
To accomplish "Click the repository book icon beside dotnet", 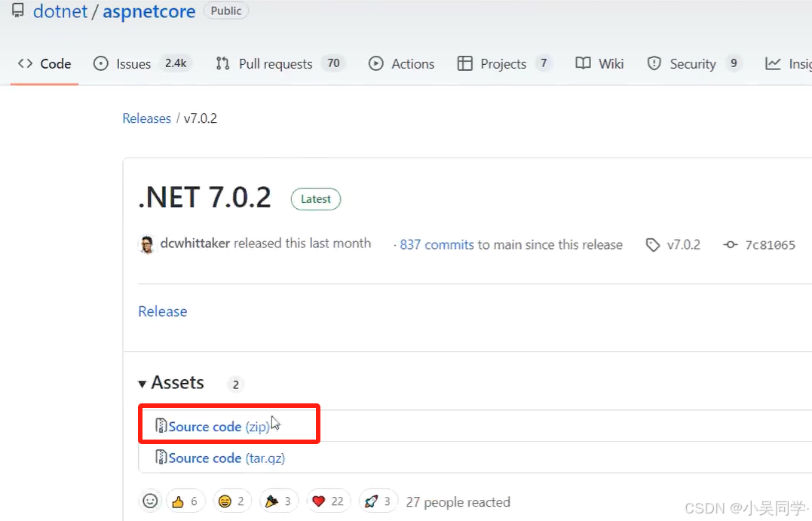I will (x=17, y=11).
